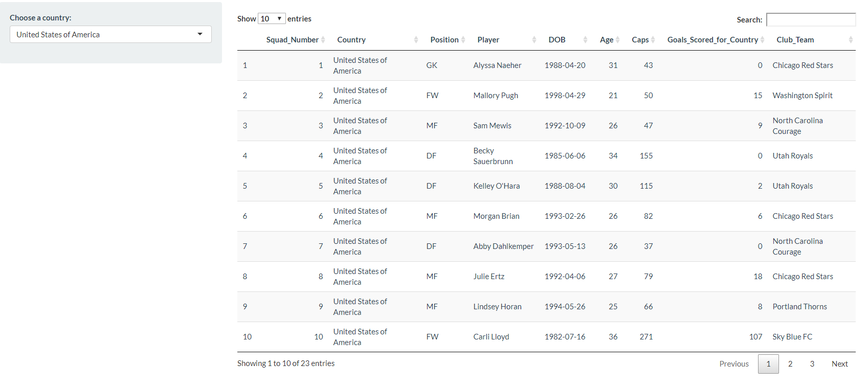
Task: Sort table by Country column arrows
Action: (416, 40)
